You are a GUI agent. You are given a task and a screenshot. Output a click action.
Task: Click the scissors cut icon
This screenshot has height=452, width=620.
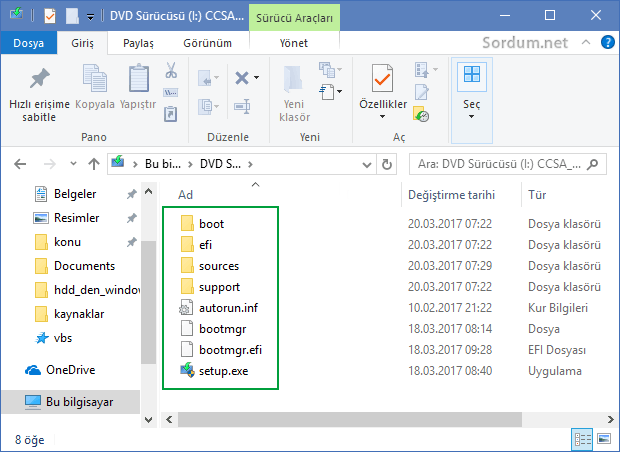click(x=171, y=70)
